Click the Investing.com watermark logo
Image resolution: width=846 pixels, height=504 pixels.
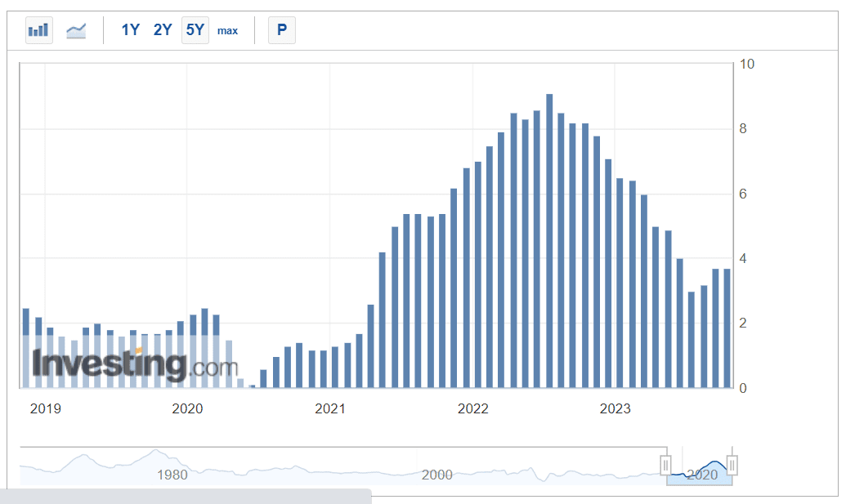pos(135,365)
